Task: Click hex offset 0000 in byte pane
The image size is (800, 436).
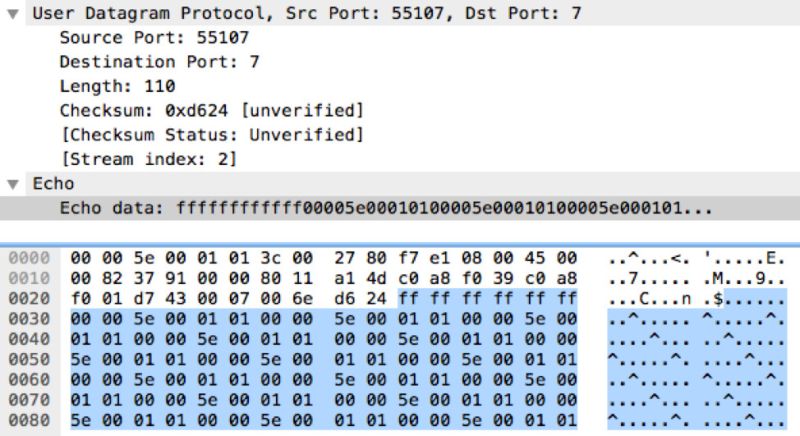Action: click(x=33, y=257)
